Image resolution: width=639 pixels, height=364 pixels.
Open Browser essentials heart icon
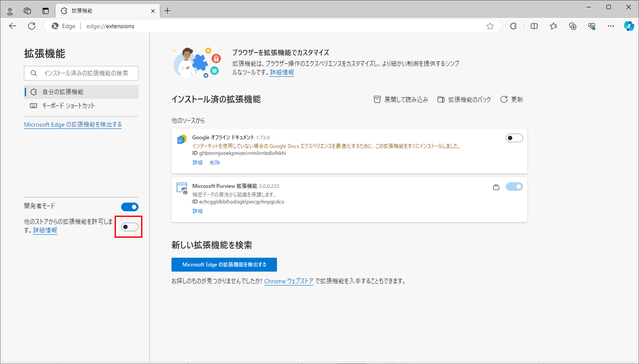click(x=592, y=26)
